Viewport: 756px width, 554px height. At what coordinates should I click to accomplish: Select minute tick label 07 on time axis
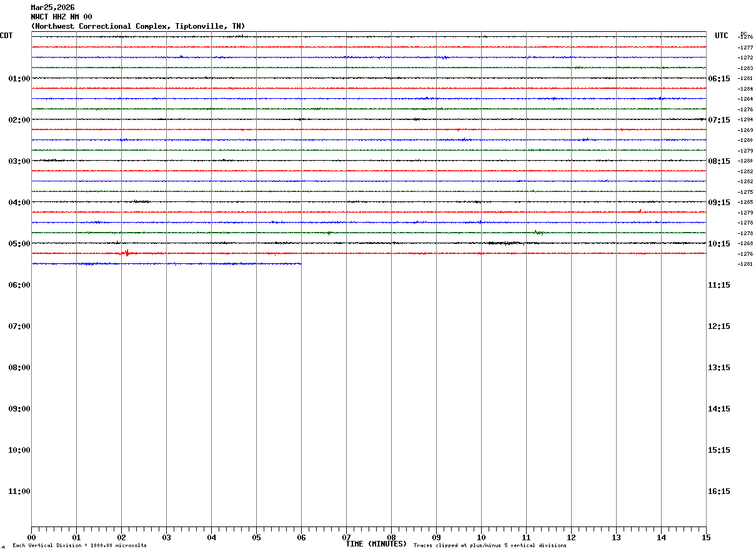click(x=346, y=538)
